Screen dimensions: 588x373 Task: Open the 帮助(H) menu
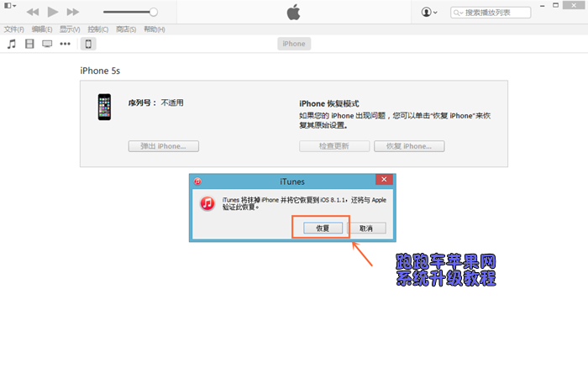155,29
